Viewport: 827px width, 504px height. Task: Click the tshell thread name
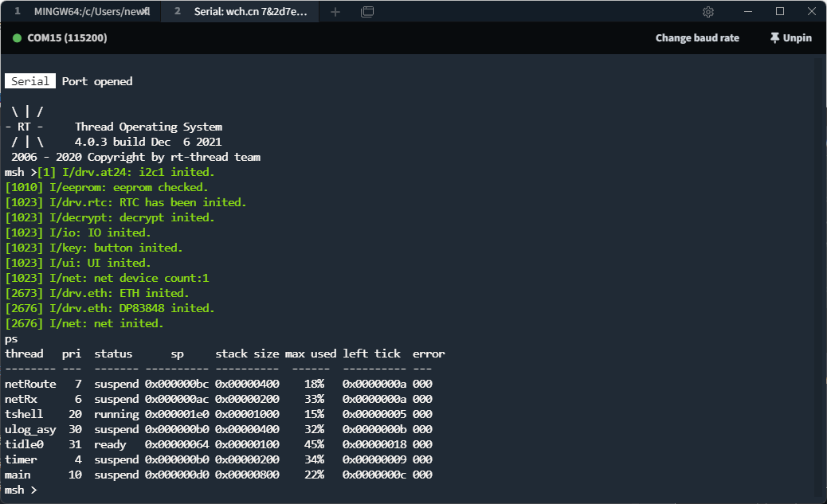tap(24, 414)
